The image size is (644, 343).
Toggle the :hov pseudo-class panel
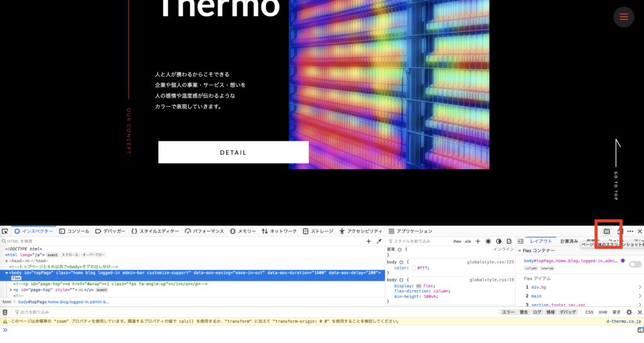click(457, 241)
